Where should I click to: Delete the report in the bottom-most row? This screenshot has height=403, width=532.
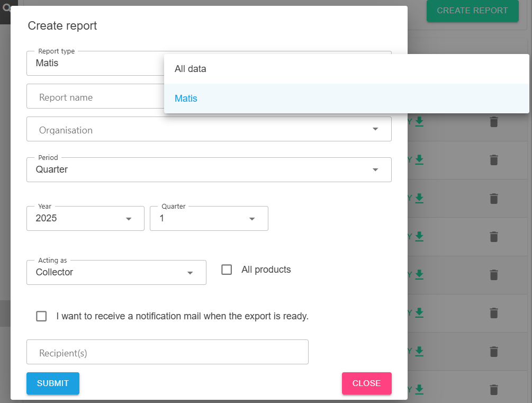click(493, 389)
